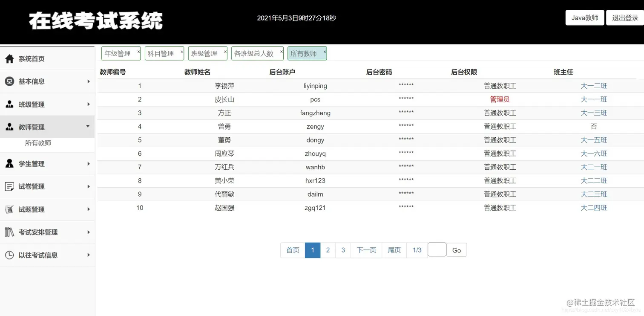
Task: Open class link 大二二班
Action: coord(594,181)
